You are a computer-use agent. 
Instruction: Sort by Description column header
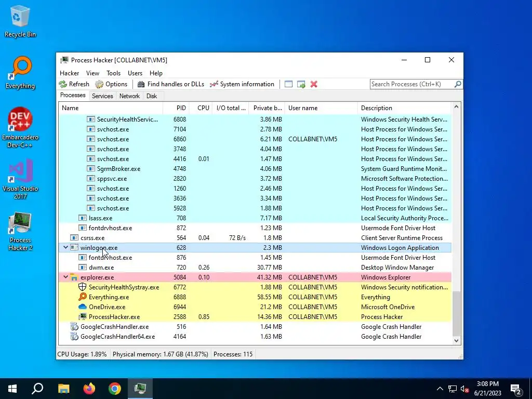tap(404, 108)
